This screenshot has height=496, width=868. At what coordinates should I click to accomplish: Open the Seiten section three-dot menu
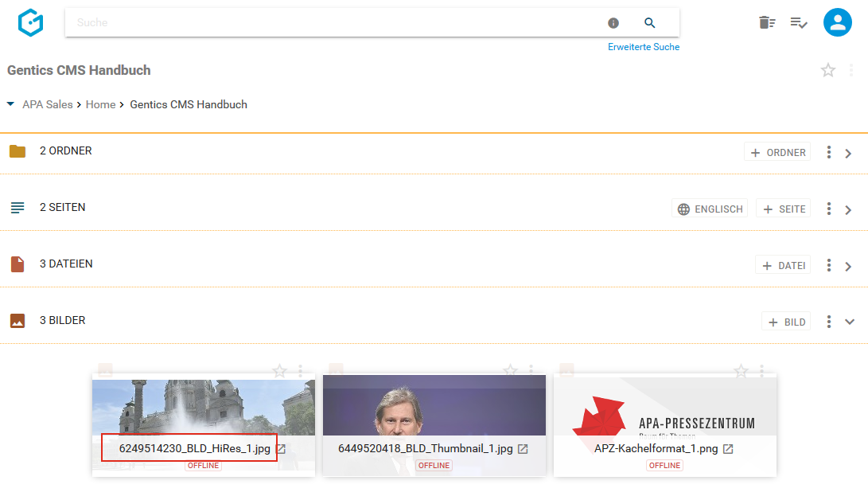click(828, 209)
